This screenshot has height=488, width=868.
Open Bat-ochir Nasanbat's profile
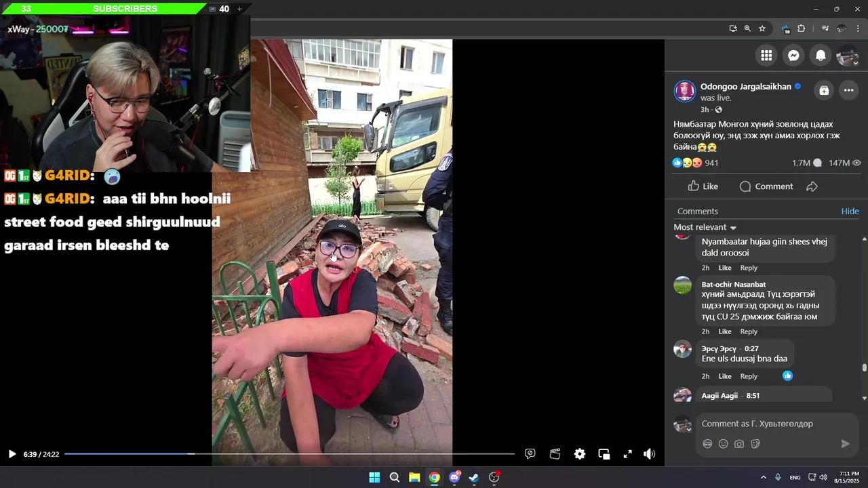[734, 285]
